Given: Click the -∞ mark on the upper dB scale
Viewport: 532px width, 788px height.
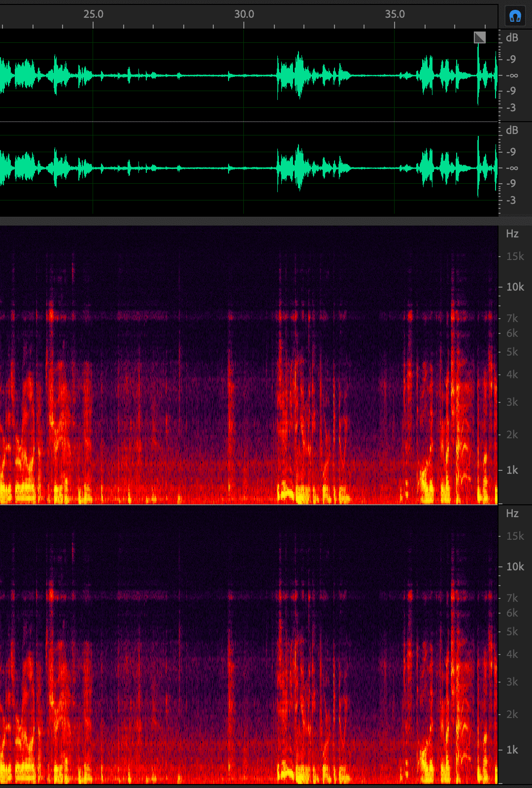Looking at the screenshot, I should (512, 75).
